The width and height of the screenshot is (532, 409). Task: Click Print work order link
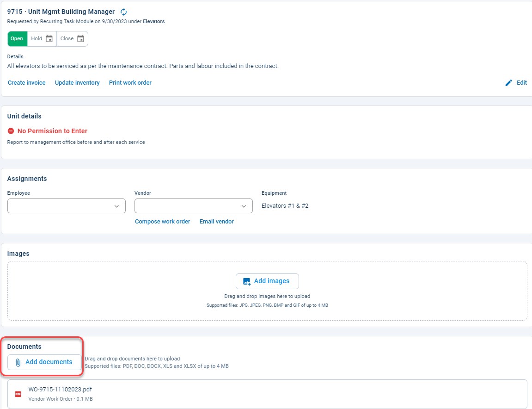(x=130, y=83)
